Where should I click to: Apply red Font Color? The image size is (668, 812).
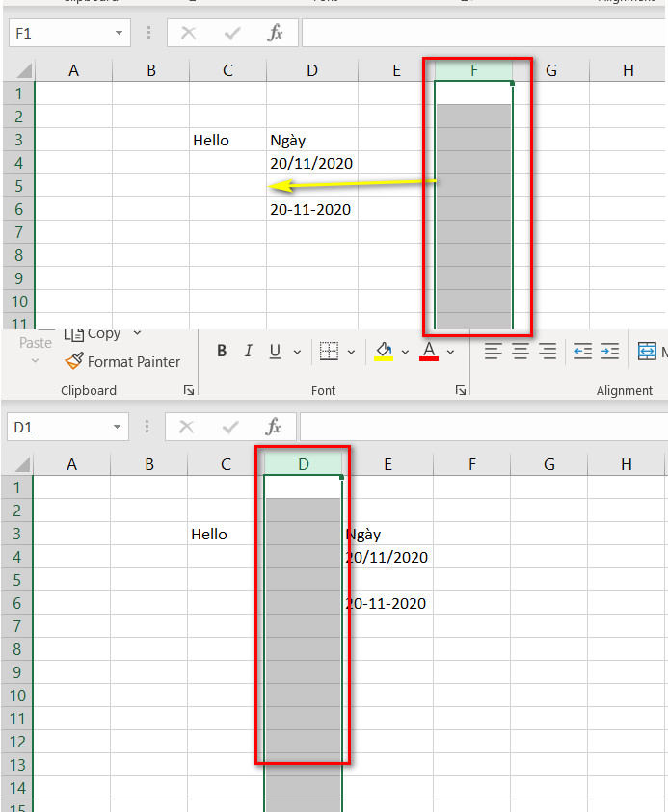[429, 352]
